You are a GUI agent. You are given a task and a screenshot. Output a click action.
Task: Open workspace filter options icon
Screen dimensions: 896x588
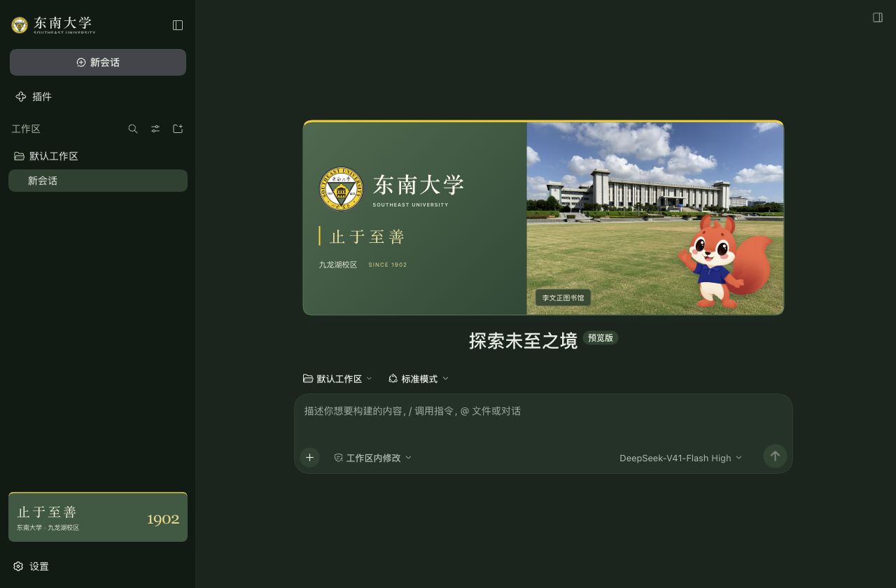pos(155,129)
